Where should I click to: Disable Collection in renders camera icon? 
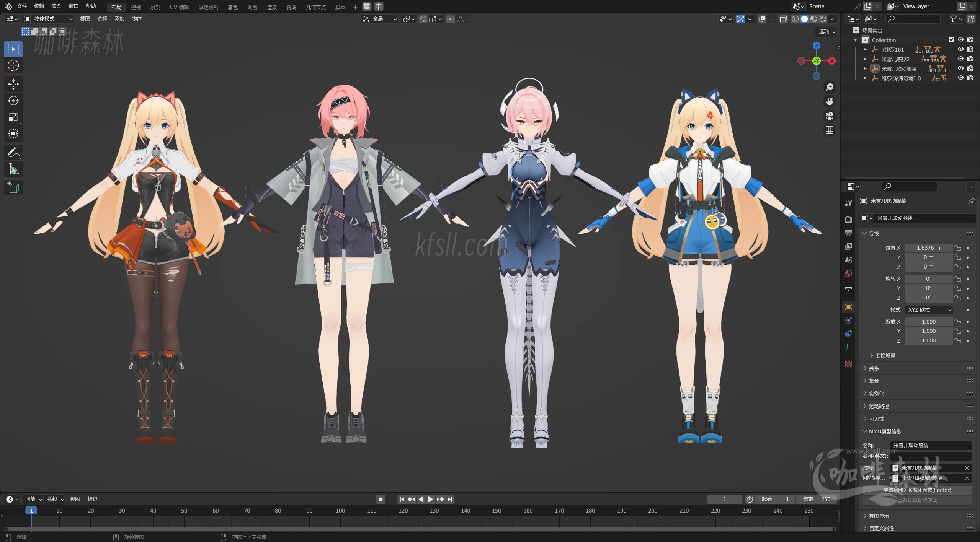pyautogui.click(x=970, y=40)
